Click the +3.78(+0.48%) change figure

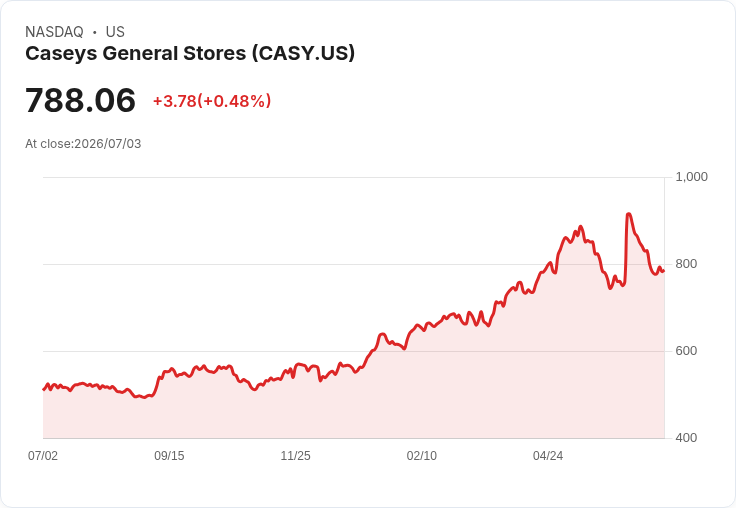212,101
